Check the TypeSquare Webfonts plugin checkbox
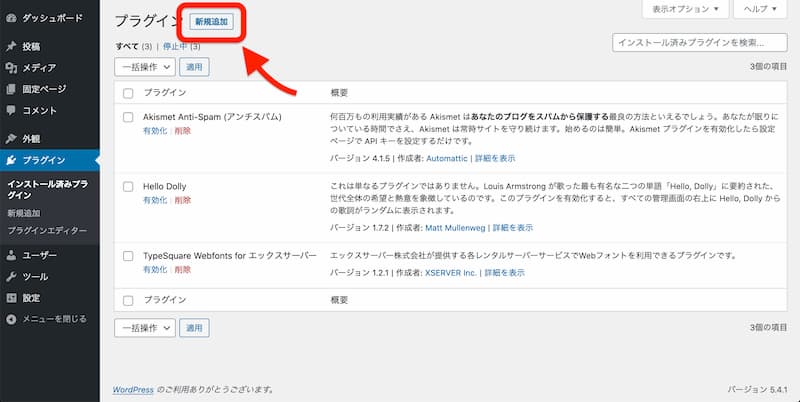Screen dimensions: 800x402 coord(128,256)
